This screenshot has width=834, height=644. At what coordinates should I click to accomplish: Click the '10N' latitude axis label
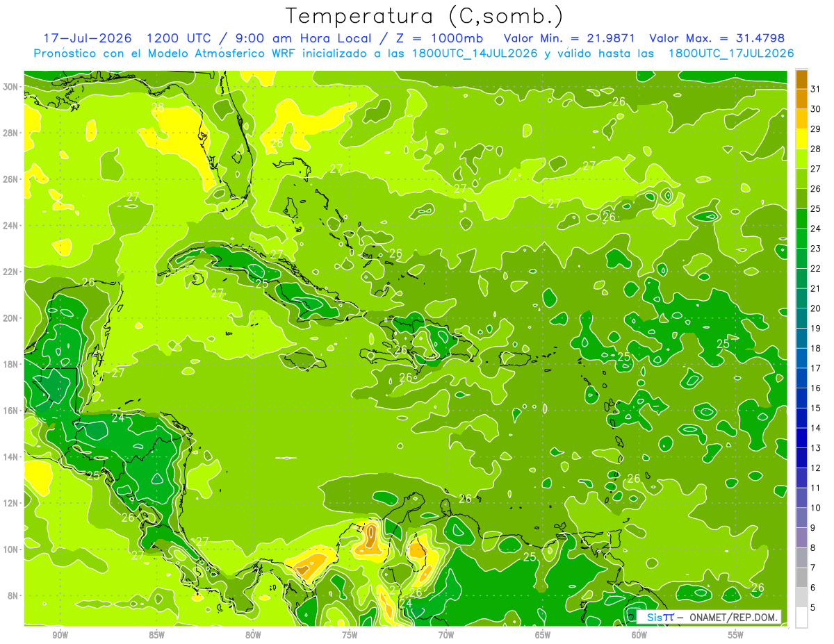tap(12, 550)
